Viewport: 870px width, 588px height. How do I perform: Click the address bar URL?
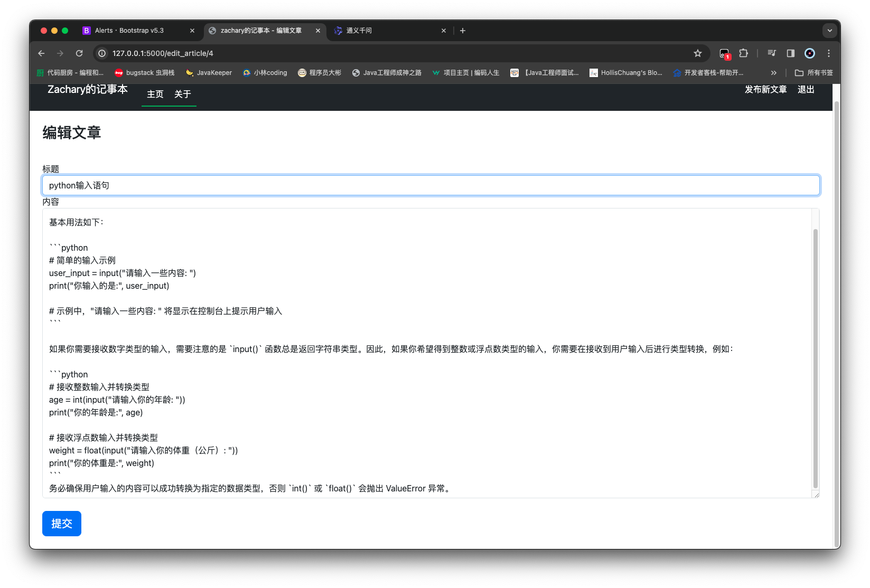tap(163, 53)
